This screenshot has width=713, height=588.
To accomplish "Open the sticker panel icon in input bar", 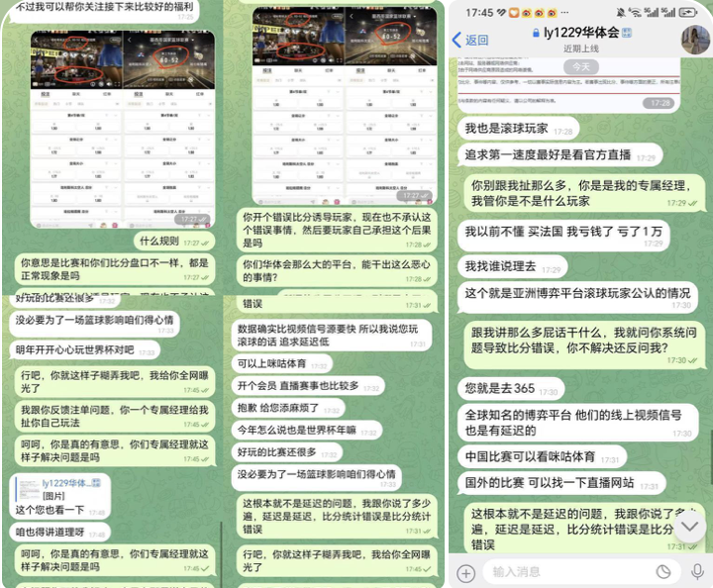I will tap(663, 571).
